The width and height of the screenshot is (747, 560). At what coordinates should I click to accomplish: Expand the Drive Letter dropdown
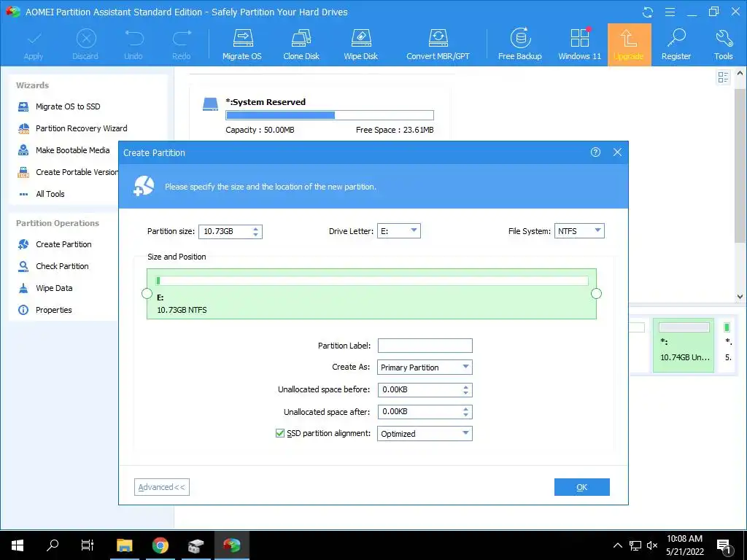coord(399,231)
